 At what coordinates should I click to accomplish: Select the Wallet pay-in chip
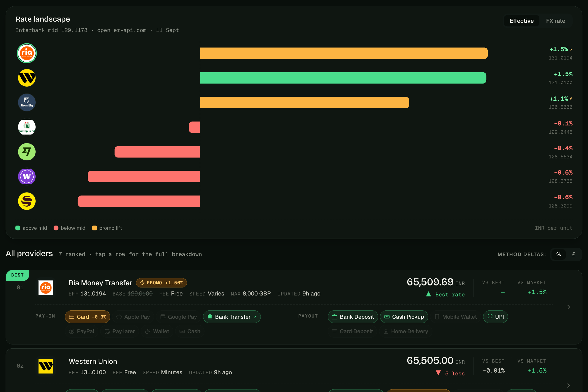tap(157, 331)
